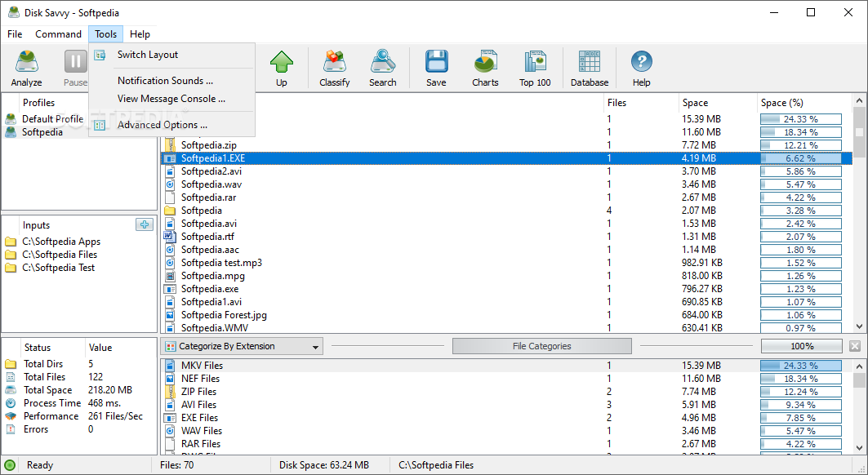Select the Softpedia Forest.jpg file
The height and width of the screenshot is (475, 868).
[224, 315]
